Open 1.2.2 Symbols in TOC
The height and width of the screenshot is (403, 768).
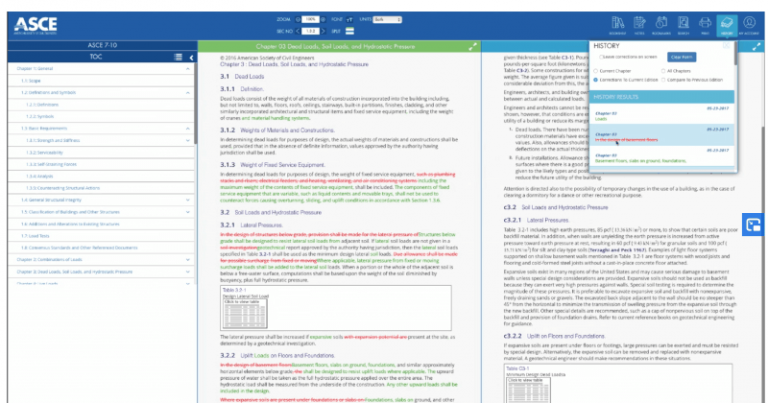tap(40, 117)
